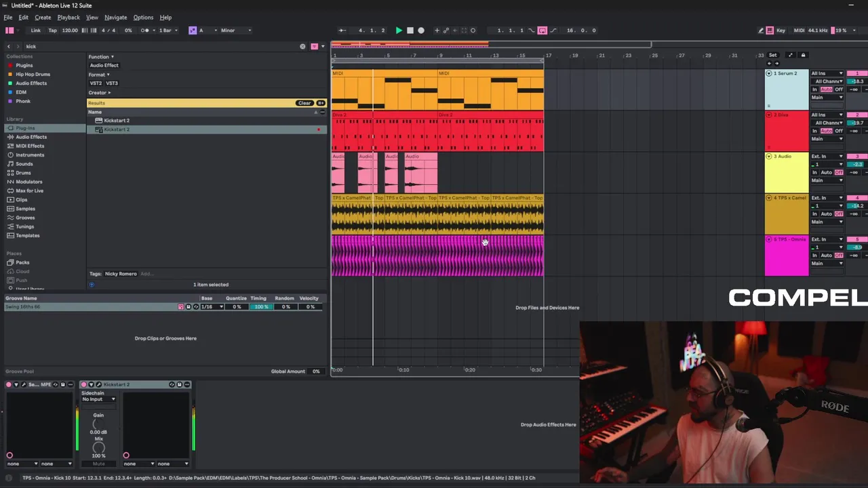Click the Key map mode button

781,30
